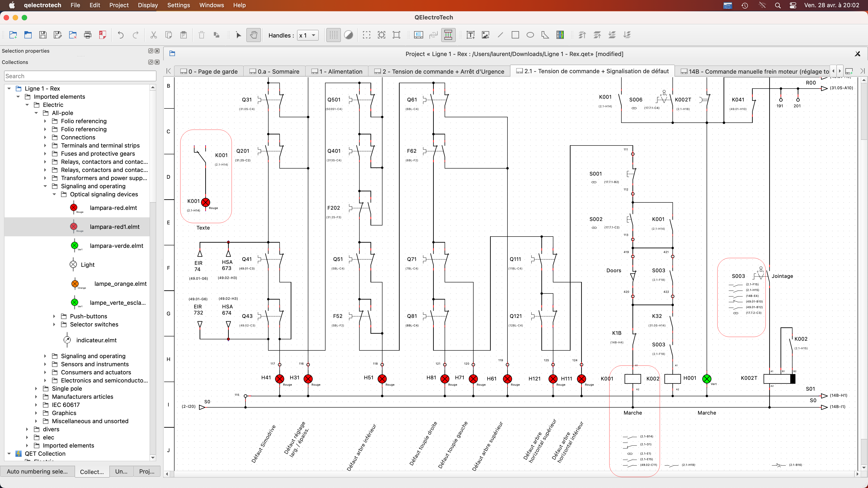The height and width of the screenshot is (488, 868).
Task: Switch to the Proj... bottom panel tab
Action: point(147,472)
